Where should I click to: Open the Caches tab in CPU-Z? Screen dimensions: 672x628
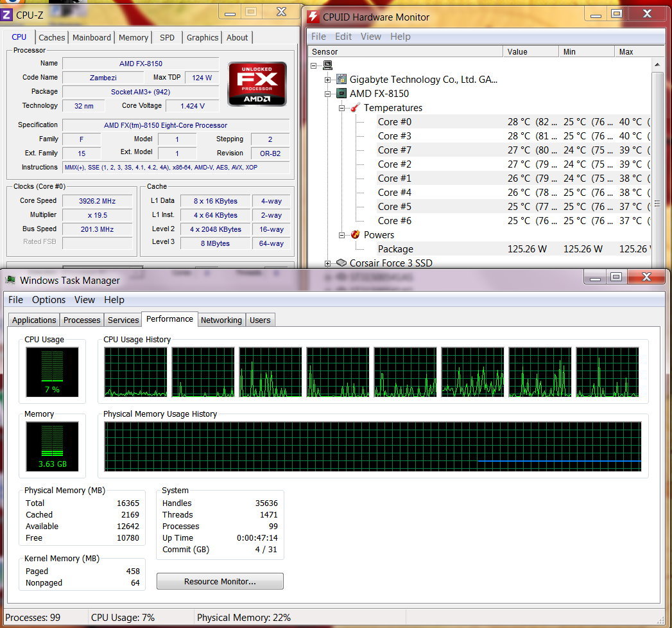click(52, 38)
